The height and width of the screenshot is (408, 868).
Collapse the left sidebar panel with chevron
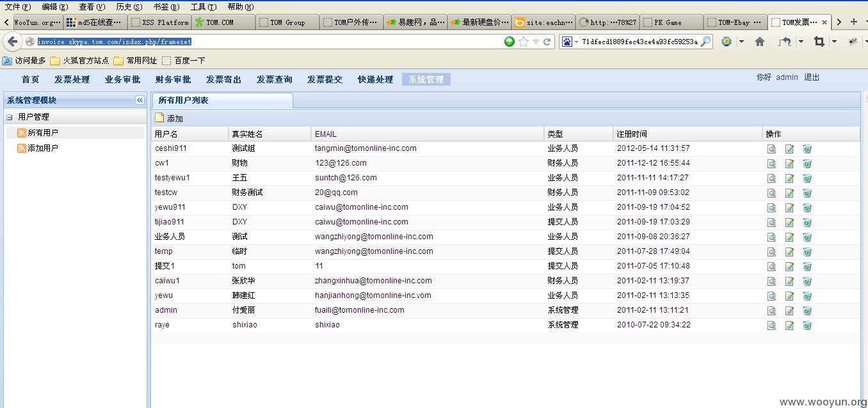pyautogui.click(x=140, y=100)
